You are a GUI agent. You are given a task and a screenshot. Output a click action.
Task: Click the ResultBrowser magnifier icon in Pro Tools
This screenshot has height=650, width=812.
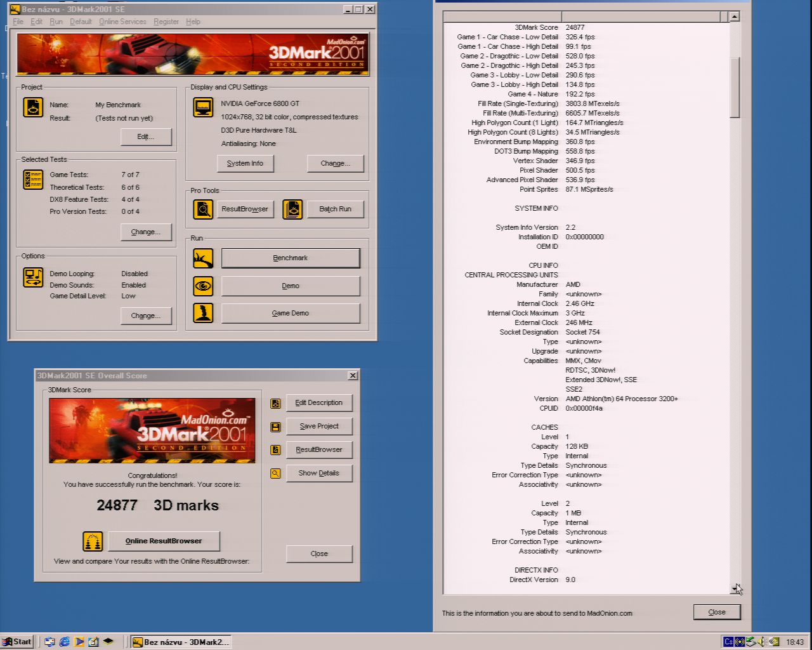[x=203, y=209]
